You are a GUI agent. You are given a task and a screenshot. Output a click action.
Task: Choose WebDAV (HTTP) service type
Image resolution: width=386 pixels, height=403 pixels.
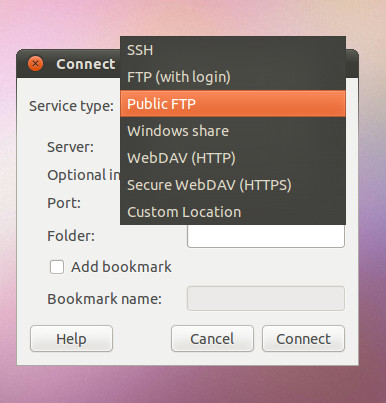[233, 158]
